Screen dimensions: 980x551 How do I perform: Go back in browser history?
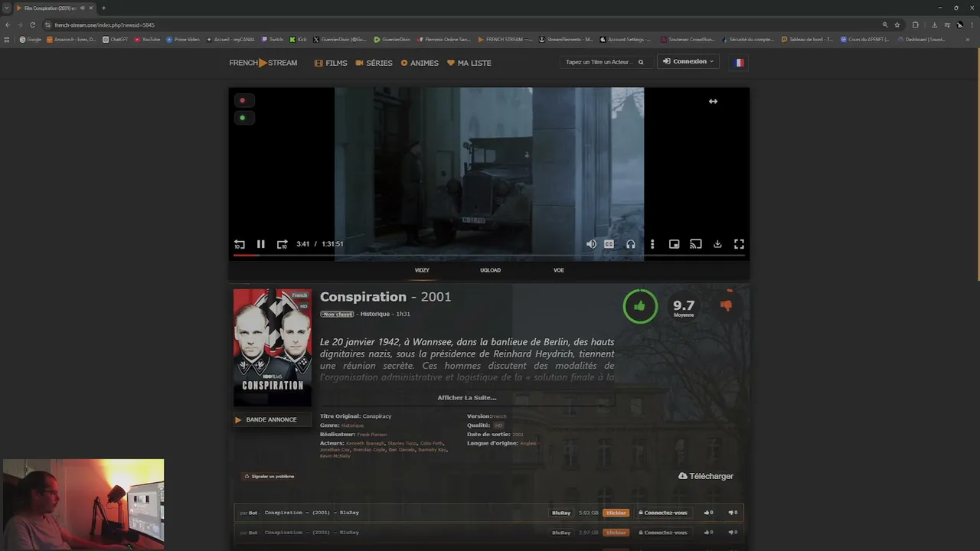[8, 24]
